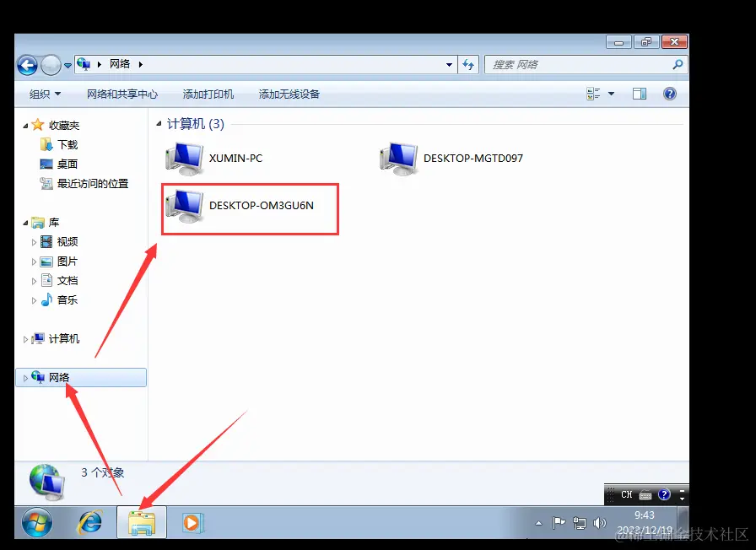The height and width of the screenshot is (550, 756).
Task: Toggle the preview pane button on the toolbar
Action: click(x=640, y=94)
